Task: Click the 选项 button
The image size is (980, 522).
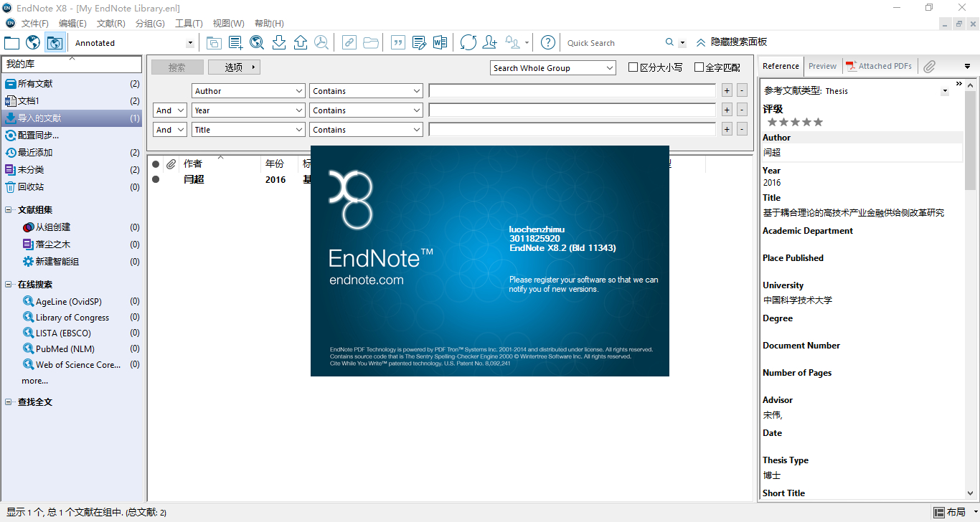Action: [234, 67]
